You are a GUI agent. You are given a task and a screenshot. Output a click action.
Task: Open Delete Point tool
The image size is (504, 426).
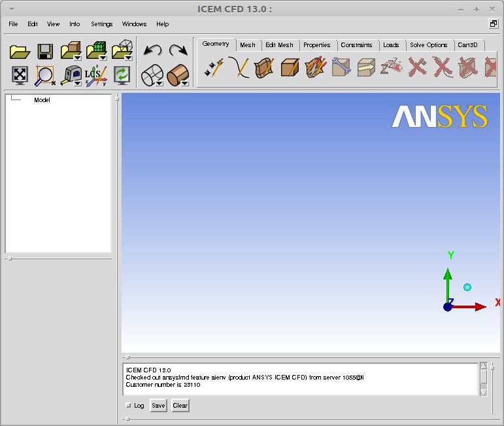[417, 67]
